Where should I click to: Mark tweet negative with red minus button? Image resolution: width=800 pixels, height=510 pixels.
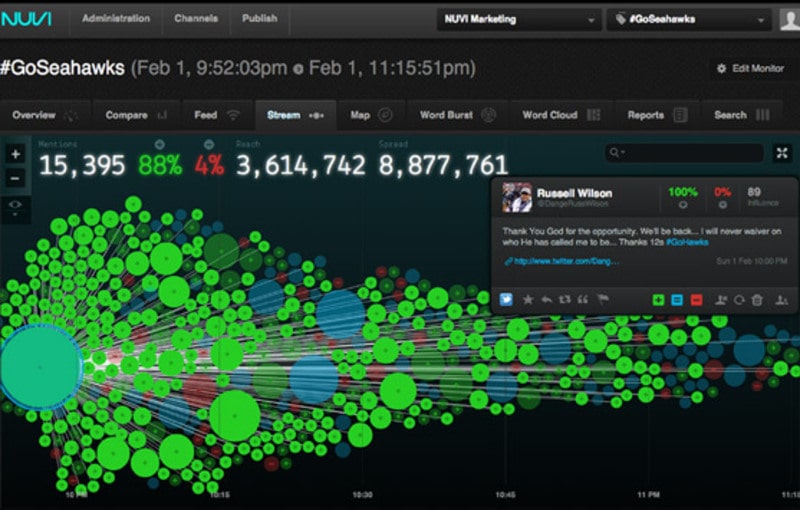point(696,300)
